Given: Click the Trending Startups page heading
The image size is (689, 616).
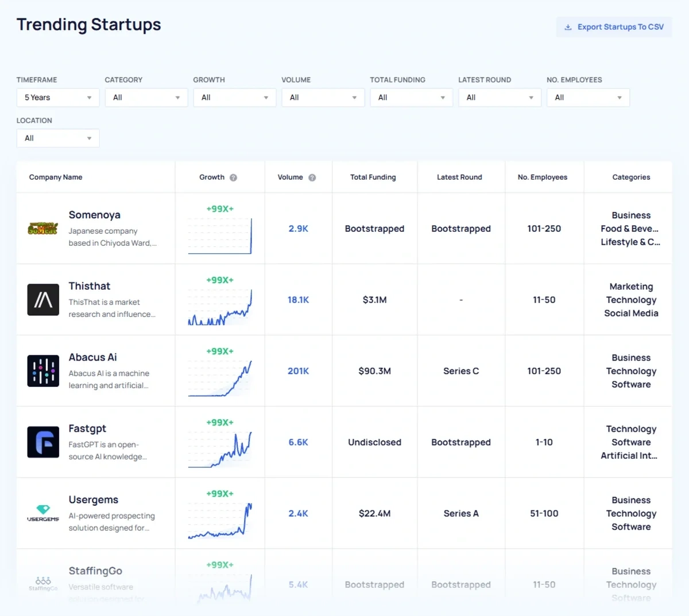Looking at the screenshot, I should pyautogui.click(x=89, y=25).
